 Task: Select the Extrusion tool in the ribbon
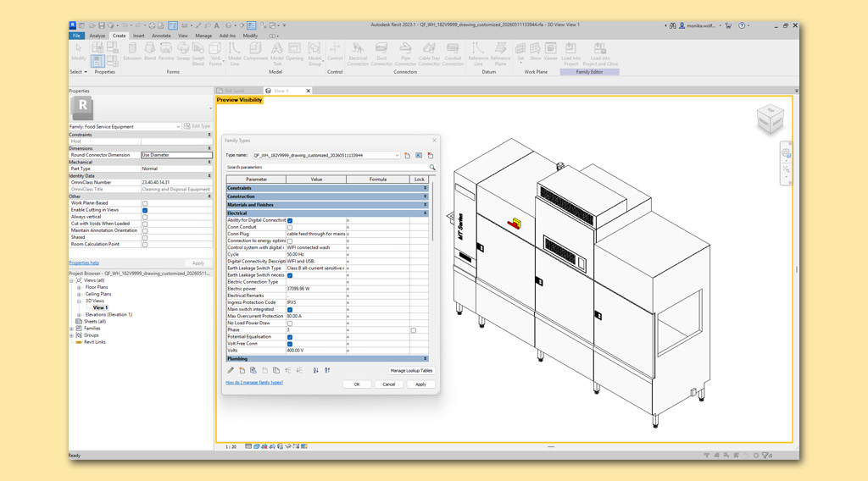point(132,53)
